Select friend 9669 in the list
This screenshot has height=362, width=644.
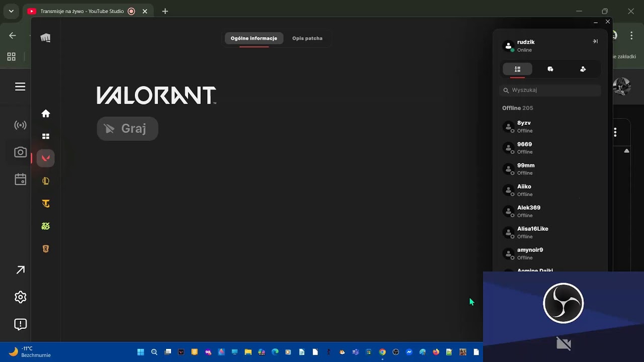(x=550, y=148)
